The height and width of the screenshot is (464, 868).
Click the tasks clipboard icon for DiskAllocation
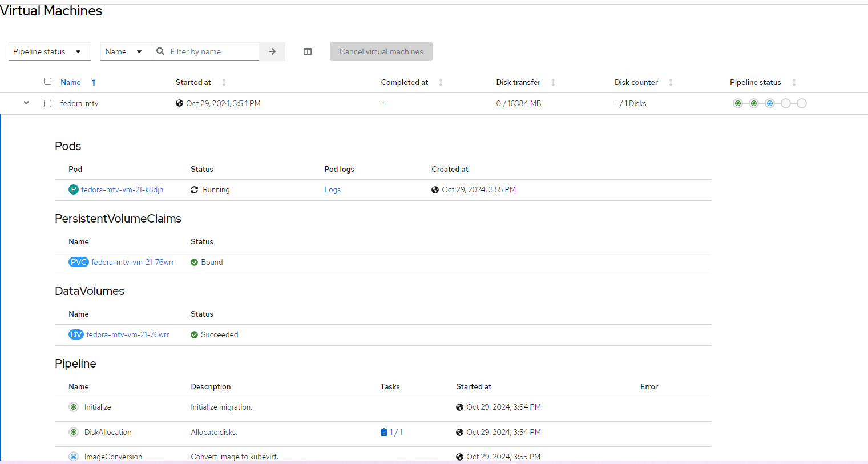point(384,432)
